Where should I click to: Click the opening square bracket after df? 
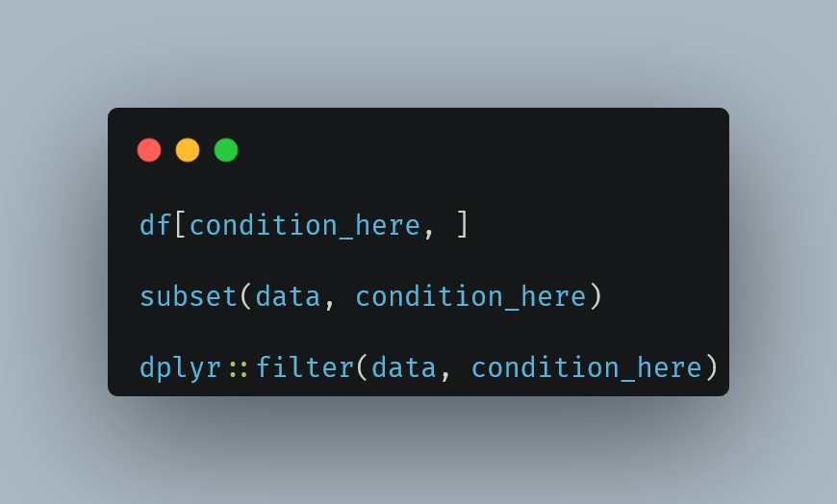click(180, 224)
